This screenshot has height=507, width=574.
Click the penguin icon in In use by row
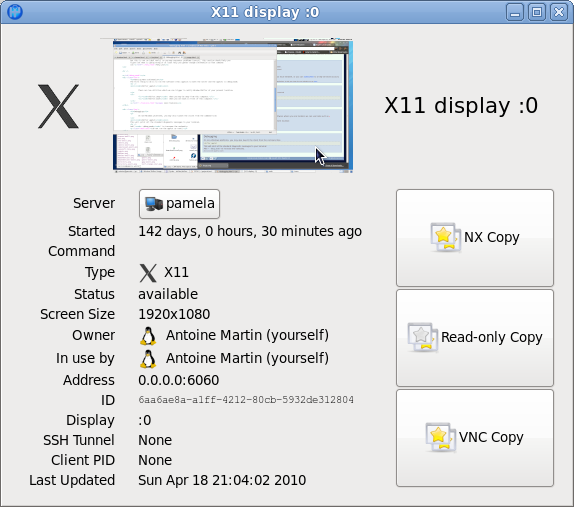(x=148, y=359)
